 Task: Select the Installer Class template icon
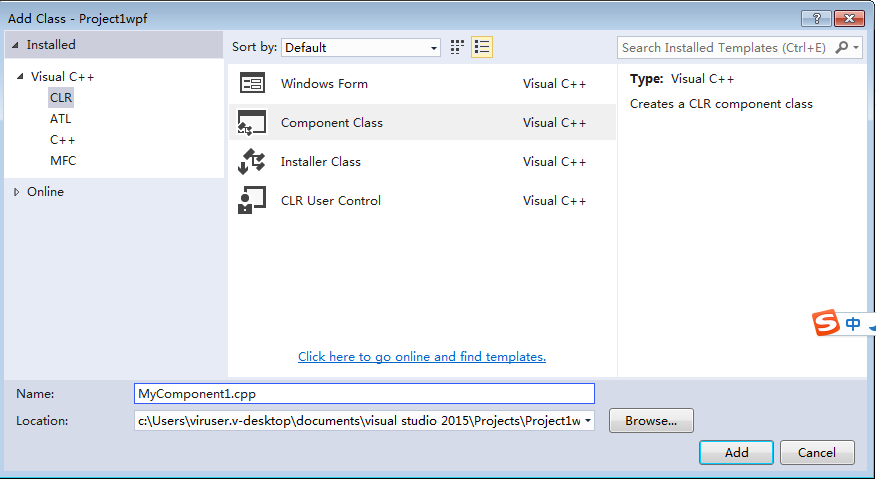coord(252,161)
